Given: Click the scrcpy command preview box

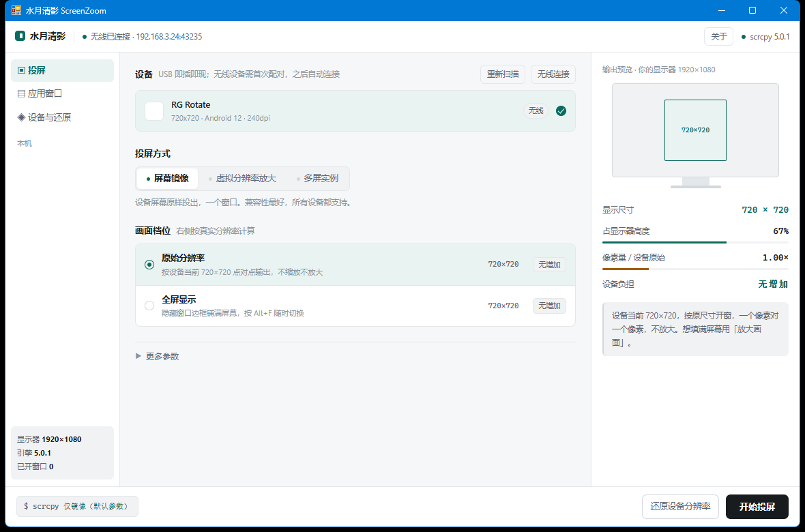Looking at the screenshot, I should pos(78,506).
